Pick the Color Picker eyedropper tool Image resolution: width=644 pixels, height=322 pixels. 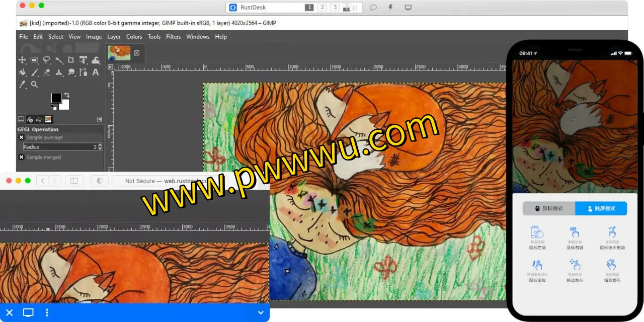point(22,85)
